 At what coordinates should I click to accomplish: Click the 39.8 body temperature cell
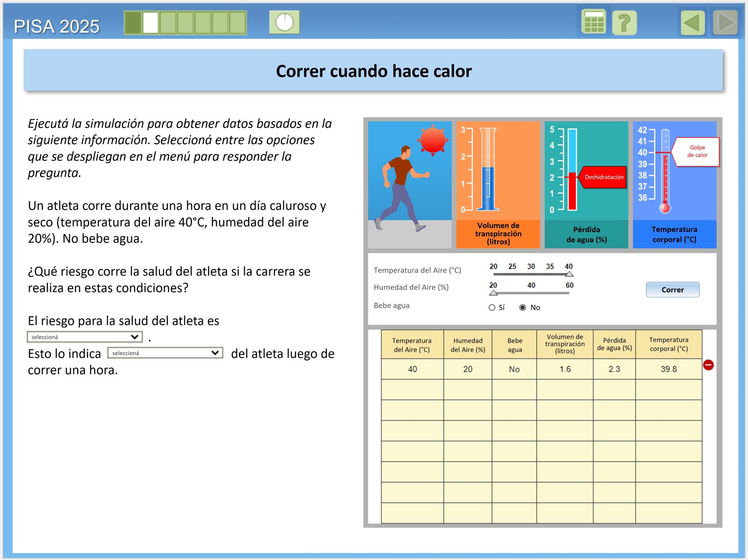point(669,369)
